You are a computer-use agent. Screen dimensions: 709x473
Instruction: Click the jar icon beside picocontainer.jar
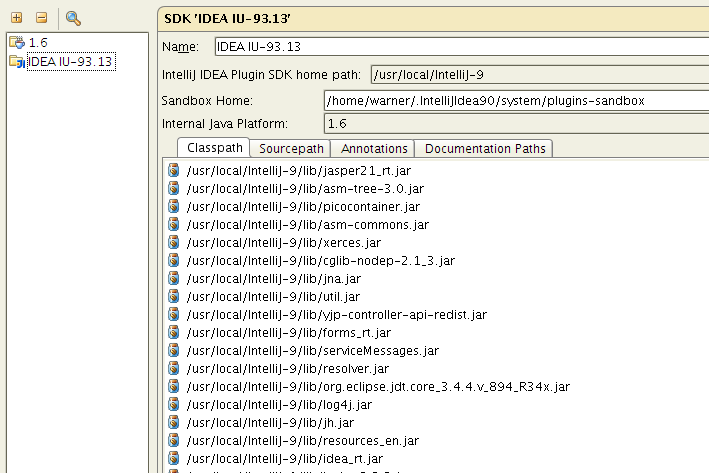(174, 206)
